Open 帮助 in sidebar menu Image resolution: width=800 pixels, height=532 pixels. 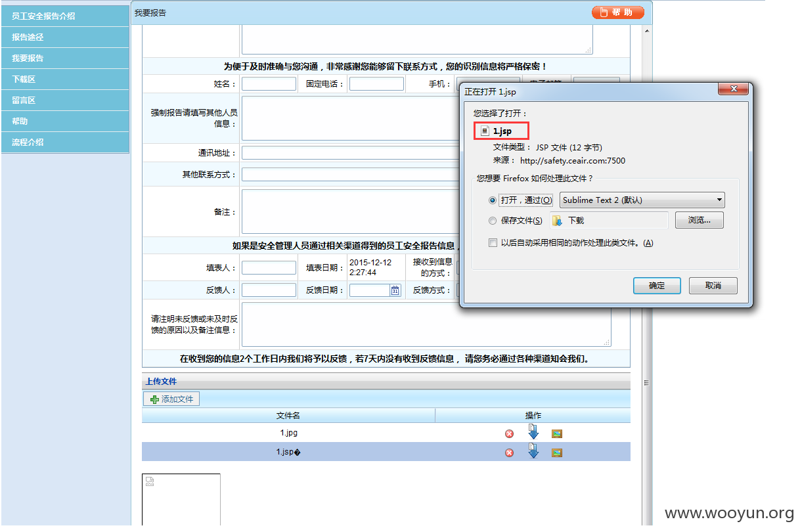pos(65,122)
